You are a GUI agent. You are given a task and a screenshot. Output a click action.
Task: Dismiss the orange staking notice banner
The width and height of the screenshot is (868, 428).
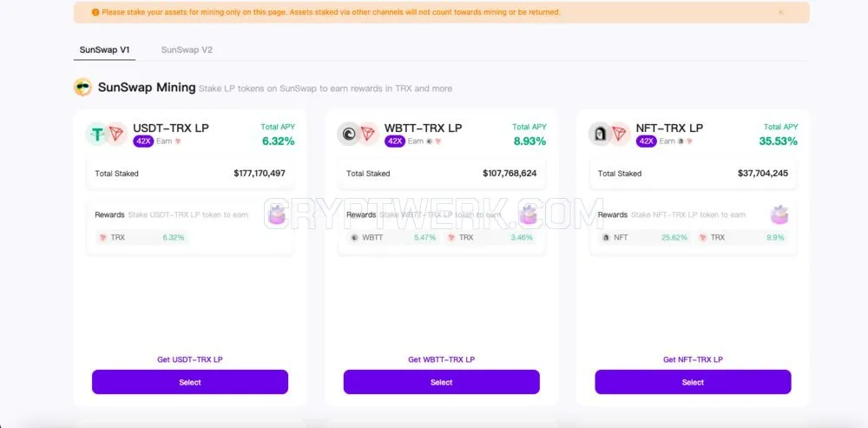[780, 12]
